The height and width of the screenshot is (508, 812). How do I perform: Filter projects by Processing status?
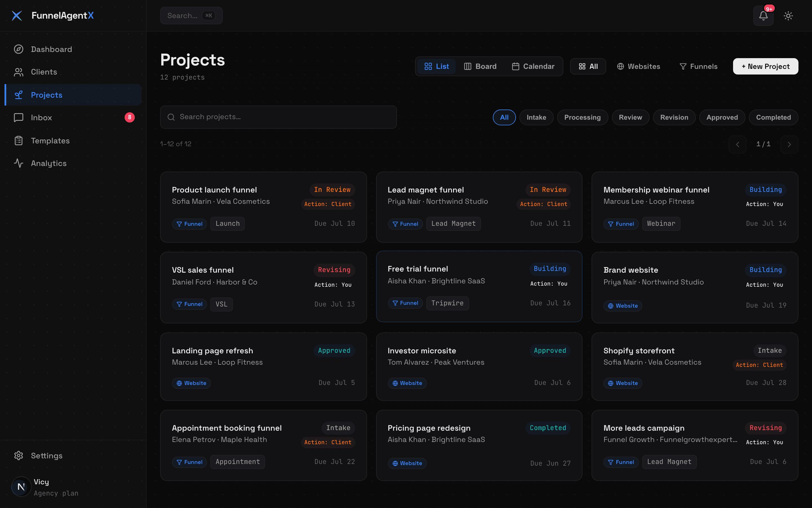click(582, 117)
